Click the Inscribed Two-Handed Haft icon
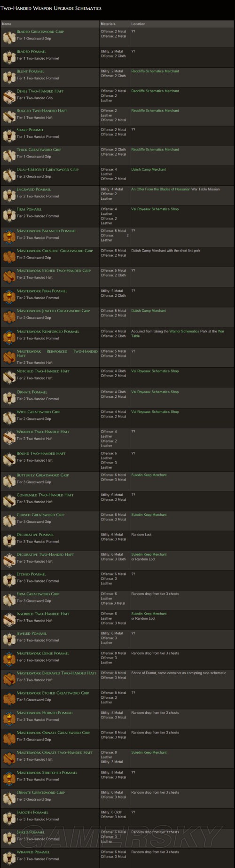This screenshot has height=868, width=235. (x=9, y=620)
